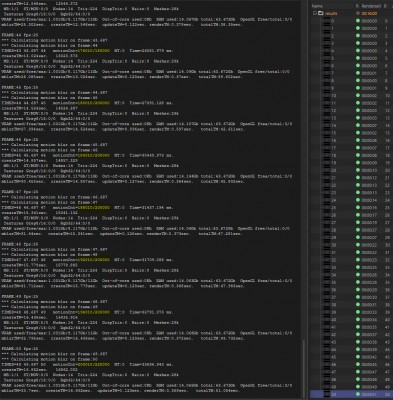Click the green status dot of frame 7
Image resolution: width=393 pixels, height=400 pixels.
(358, 73)
